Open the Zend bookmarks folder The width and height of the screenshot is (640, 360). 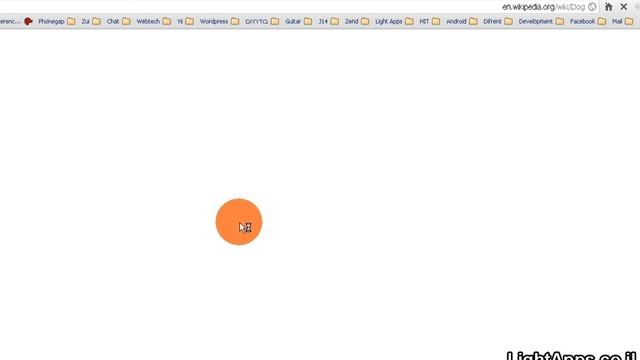(x=357, y=21)
